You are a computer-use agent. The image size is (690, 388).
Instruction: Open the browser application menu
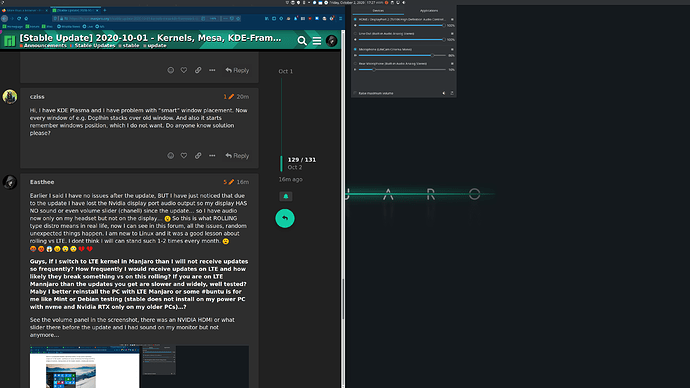[340, 18]
